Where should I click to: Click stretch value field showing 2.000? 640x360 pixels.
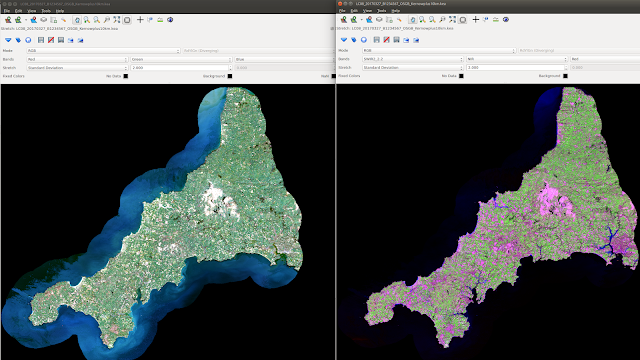pos(181,68)
